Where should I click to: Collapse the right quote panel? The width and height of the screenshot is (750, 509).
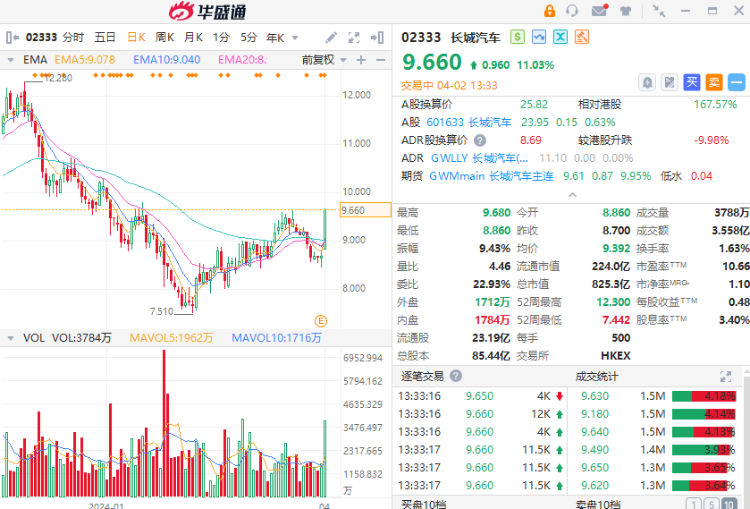[x=377, y=37]
